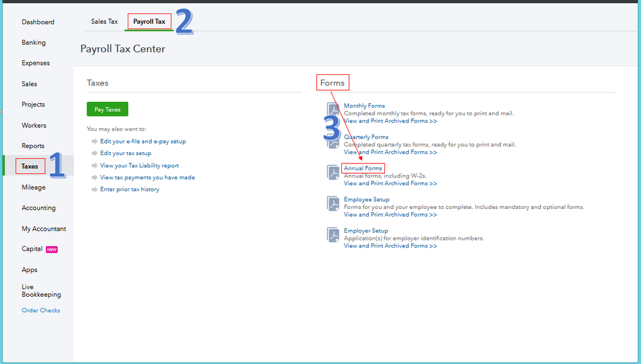Image resolution: width=641 pixels, height=364 pixels.
Task: View archived forms under Quarterly Forms
Action: 390,152
